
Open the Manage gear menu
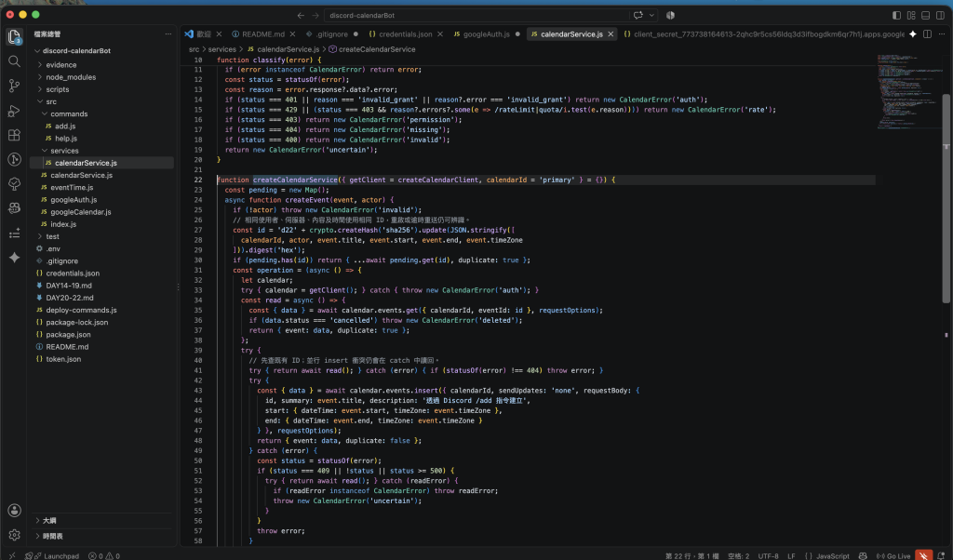(15, 535)
